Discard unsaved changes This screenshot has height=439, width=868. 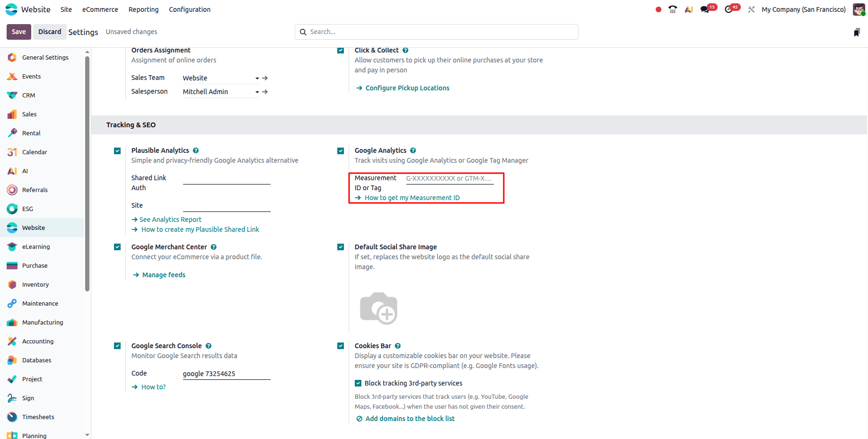click(50, 32)
